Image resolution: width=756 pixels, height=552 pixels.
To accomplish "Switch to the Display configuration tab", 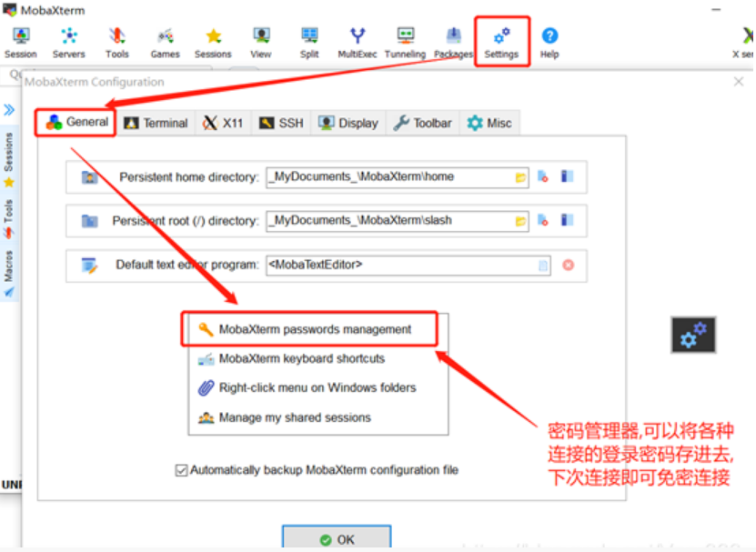I will [348, 124].
